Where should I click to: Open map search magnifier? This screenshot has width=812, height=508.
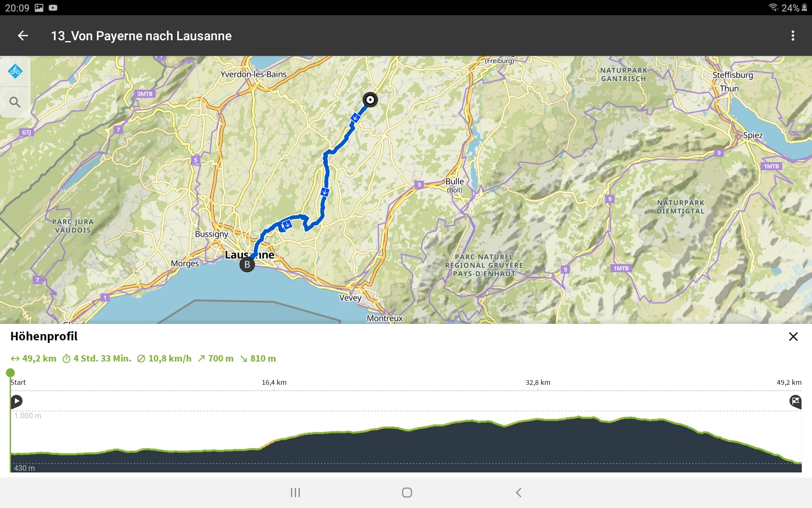tap(15, 102)
